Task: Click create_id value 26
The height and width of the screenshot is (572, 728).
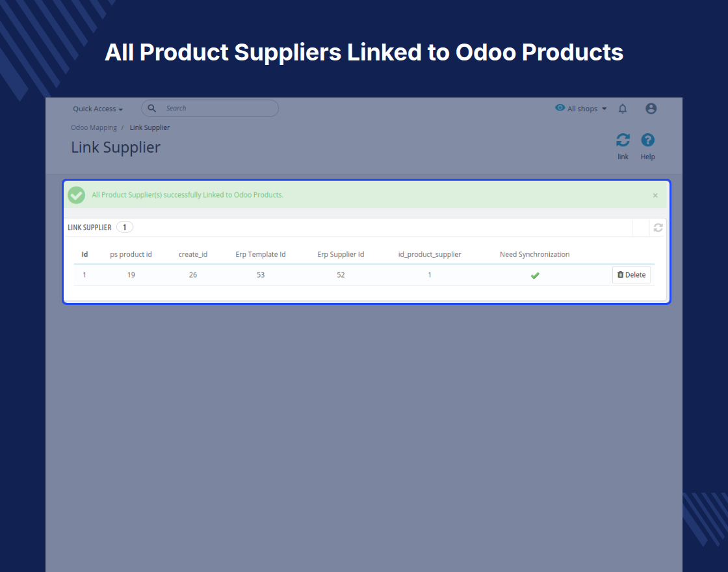Action: (x=193, y=275)
